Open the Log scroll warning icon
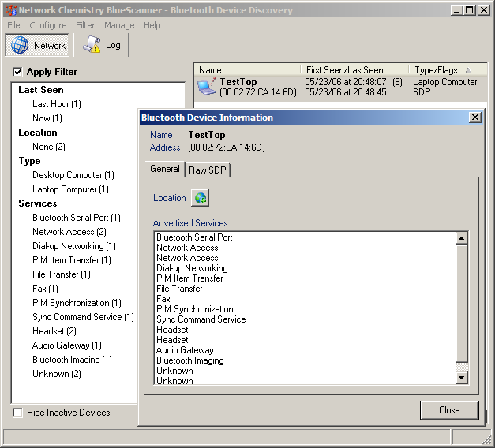The width and height of the screenshot is (495, 448). click(92, 44)
